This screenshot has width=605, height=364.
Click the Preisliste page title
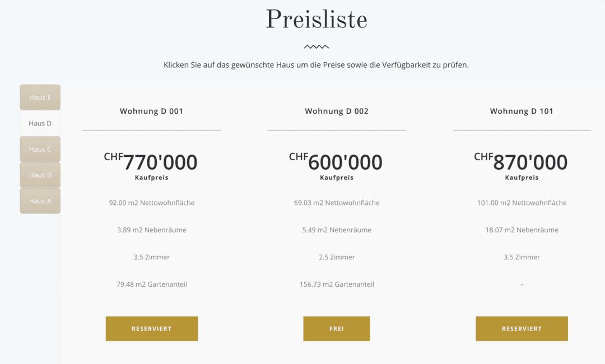317,19
